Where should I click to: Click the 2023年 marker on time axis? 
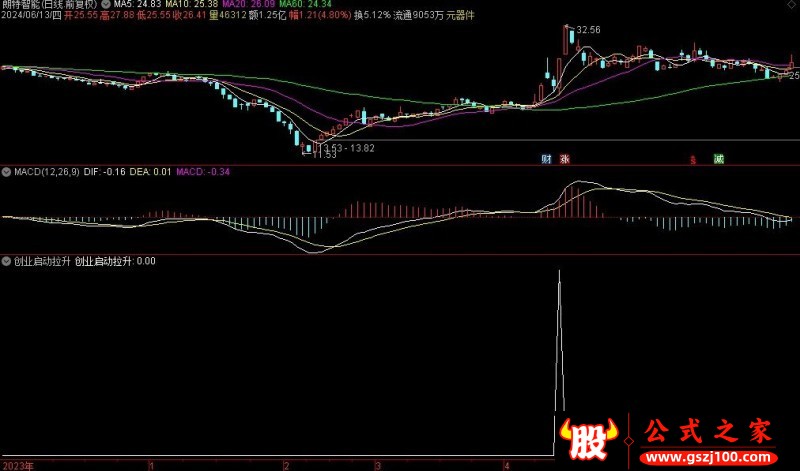pos(20,465)
